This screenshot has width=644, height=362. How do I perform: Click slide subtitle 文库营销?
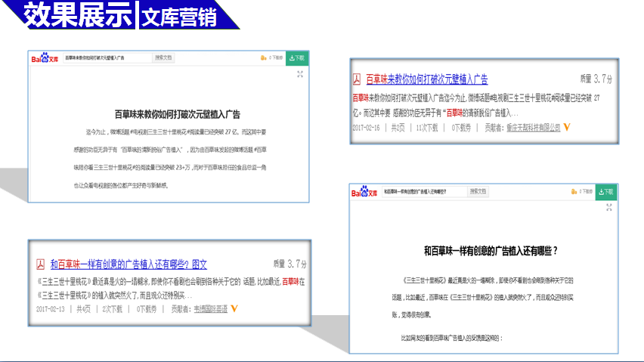click(179, 17)
